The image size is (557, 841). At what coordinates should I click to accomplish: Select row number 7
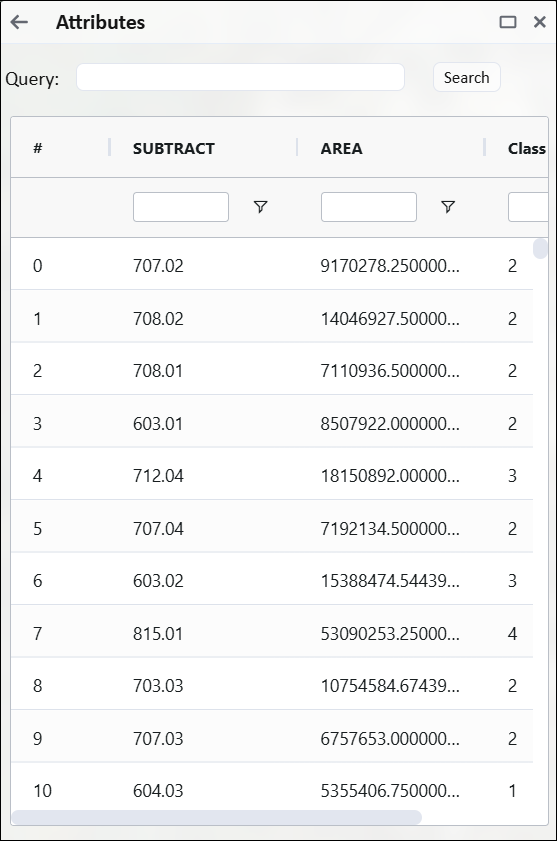pos(38,634)
